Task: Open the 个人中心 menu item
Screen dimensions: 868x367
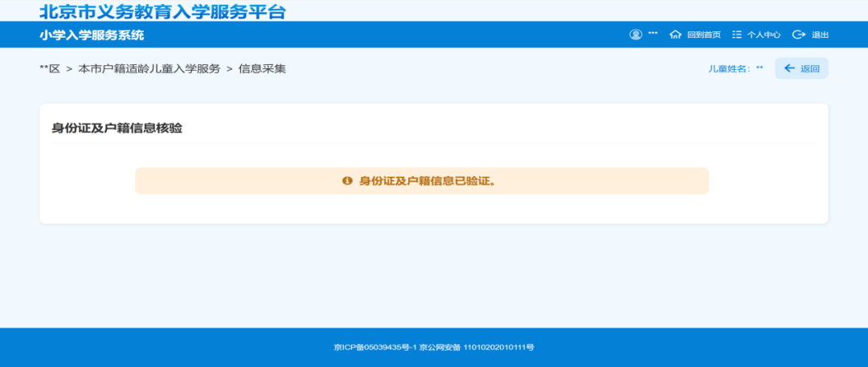Action: pyautogui.click(x=764, y=35)
